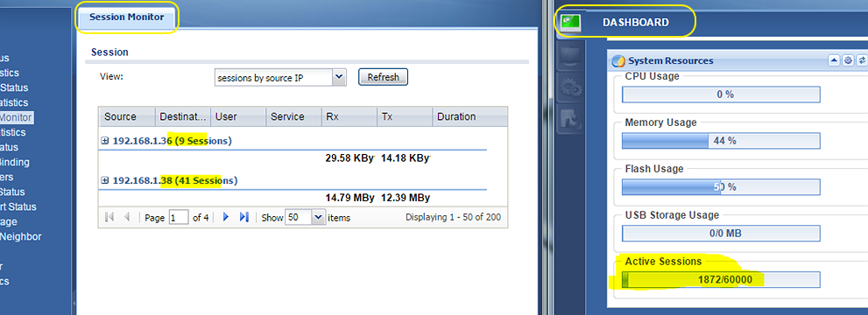This screenshot has width=868, height=315.
Task: Collapse the System Resources widget
Action: point(834,60)
